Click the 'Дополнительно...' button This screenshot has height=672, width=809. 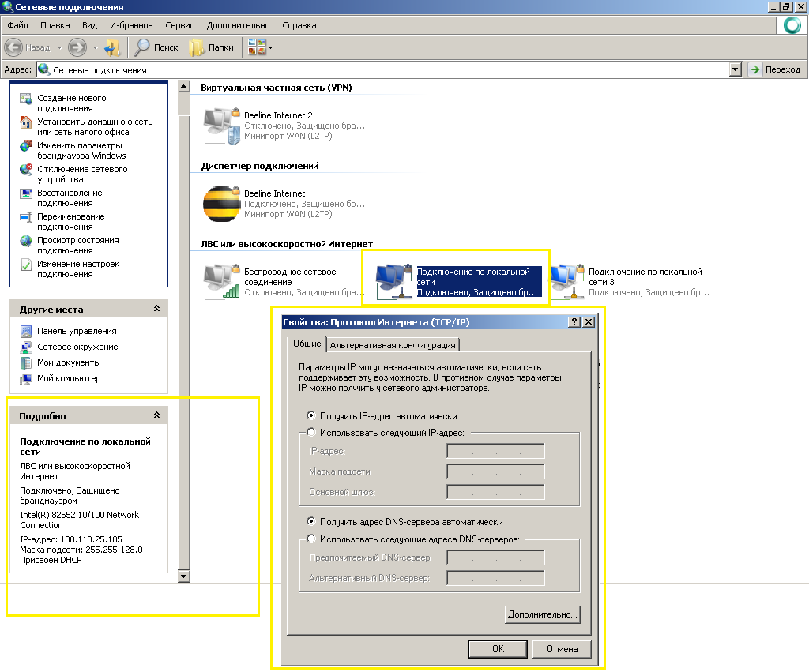coord(542,614)
